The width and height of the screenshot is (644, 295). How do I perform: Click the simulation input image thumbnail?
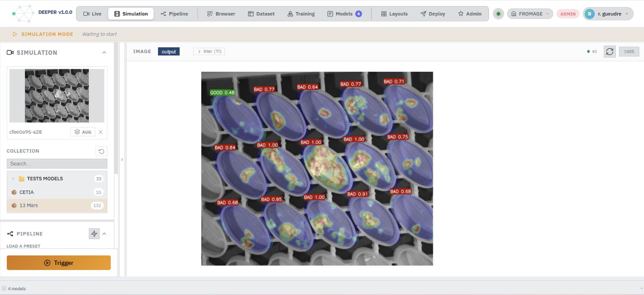(x=57, y=96)
